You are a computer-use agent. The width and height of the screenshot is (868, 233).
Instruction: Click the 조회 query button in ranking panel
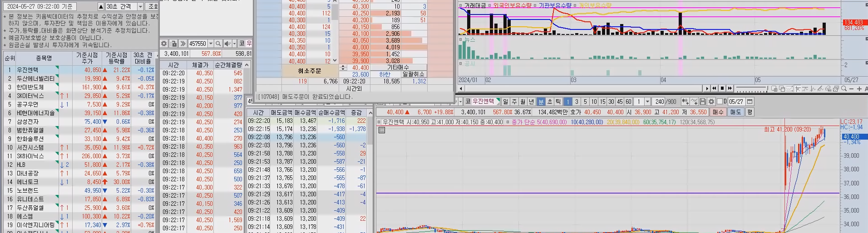[153, 6]
